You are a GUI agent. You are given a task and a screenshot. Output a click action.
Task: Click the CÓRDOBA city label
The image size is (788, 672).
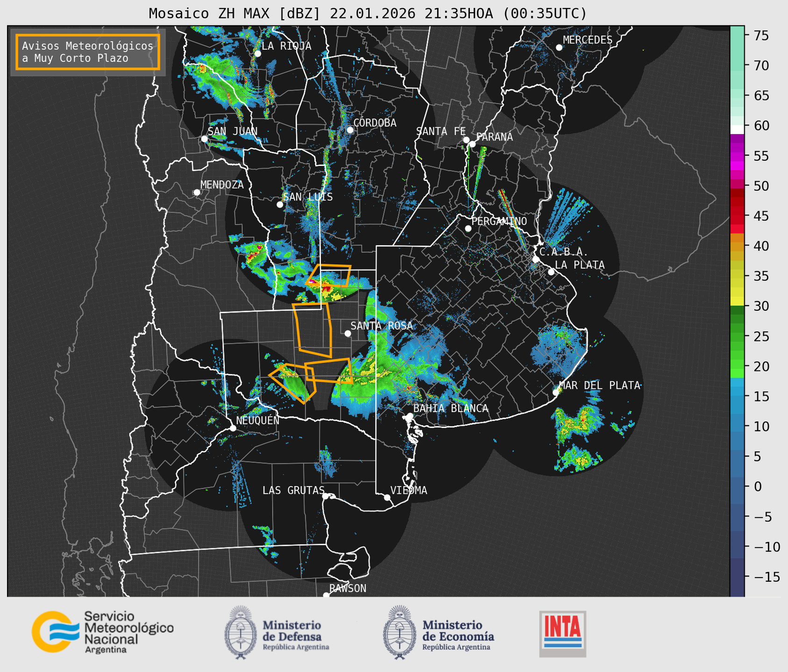pos(375,123)
